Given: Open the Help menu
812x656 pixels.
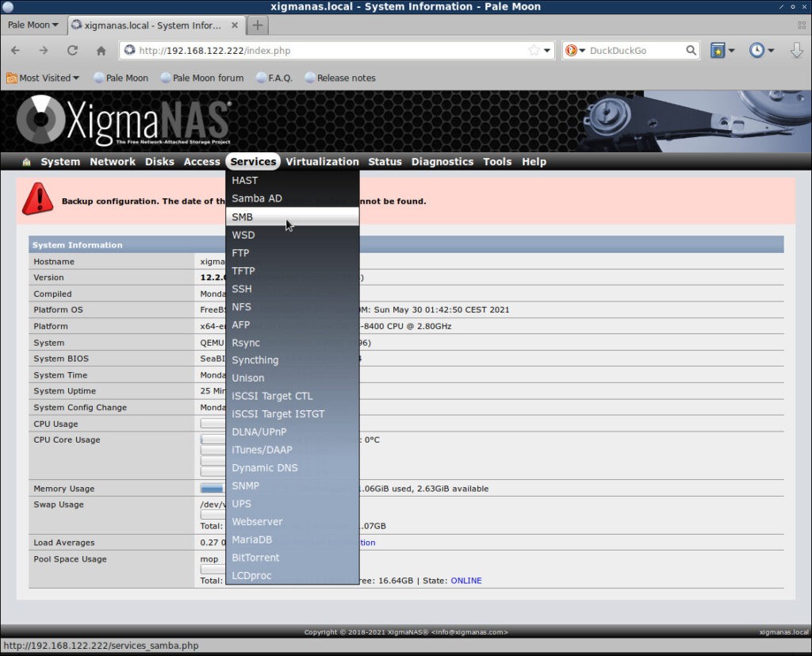Looking at the screenshot, I should coord(534,162).
